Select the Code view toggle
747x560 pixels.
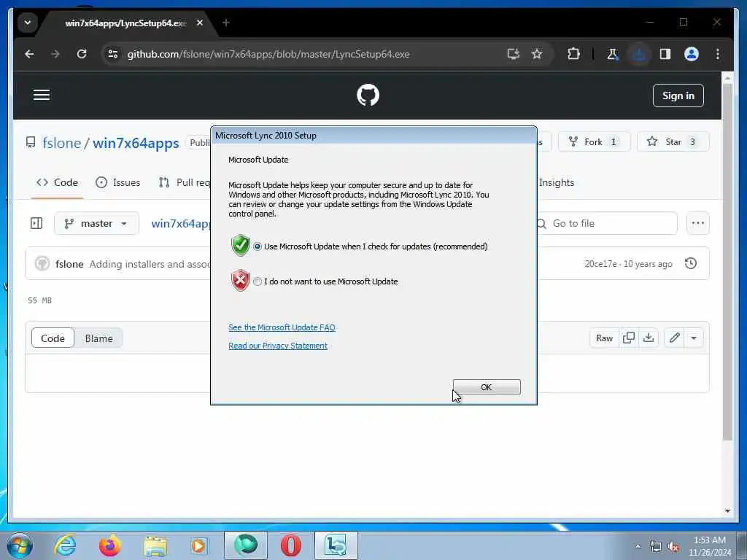point(53,338)
